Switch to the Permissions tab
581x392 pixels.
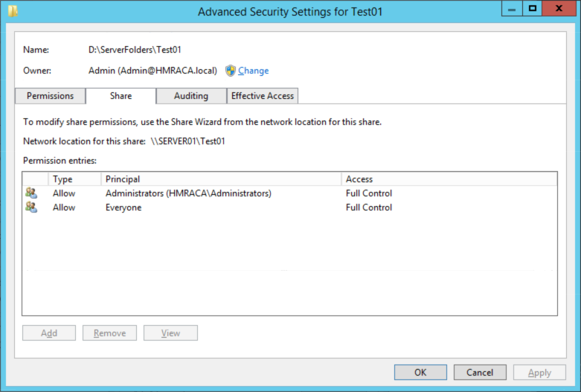pyautogui.click(x=50, y=96)
